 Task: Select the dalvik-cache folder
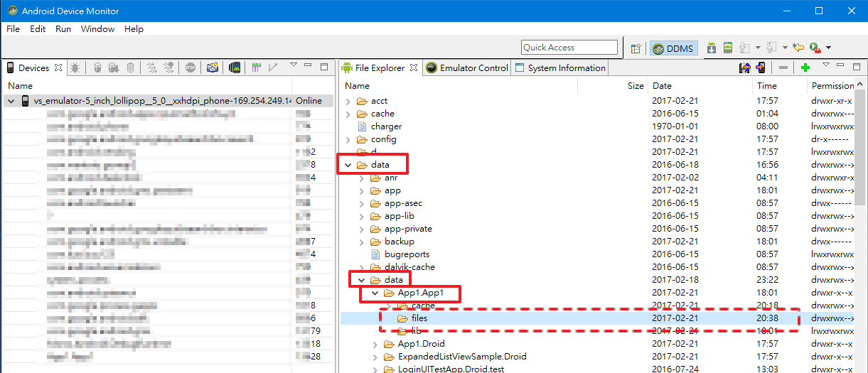click(409, 267)
